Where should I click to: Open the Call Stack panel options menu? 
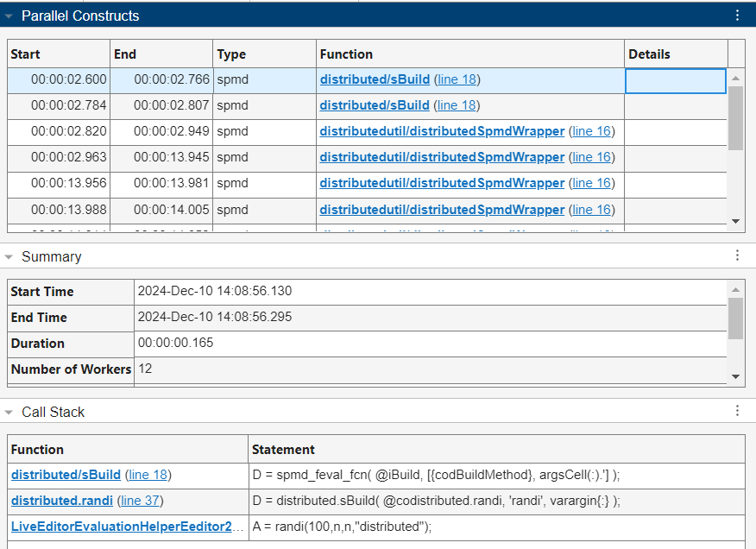(x=736, y=411)
